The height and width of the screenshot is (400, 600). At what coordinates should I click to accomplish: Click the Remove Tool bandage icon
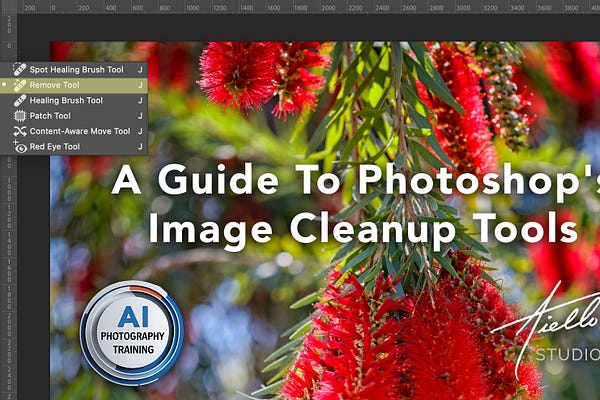pyautogui.click(x=20, y=85)
